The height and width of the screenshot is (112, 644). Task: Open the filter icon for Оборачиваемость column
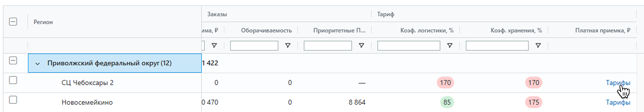tap(288, 45)
